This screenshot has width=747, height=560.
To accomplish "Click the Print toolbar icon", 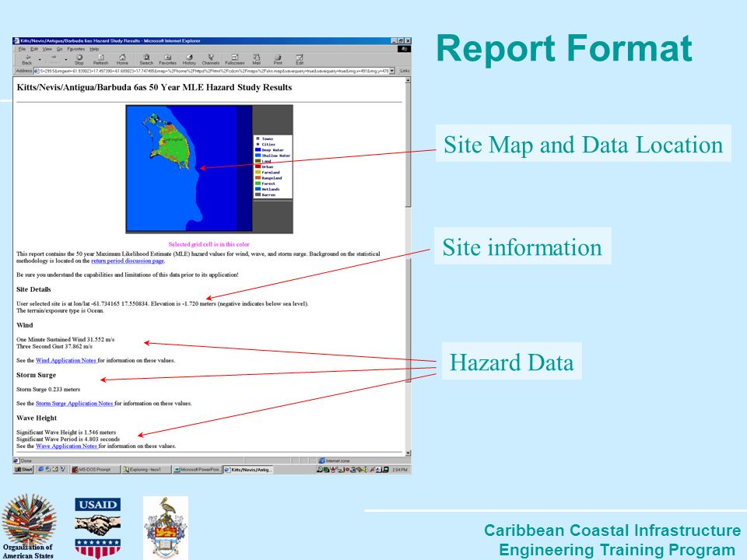I will (278, 60).
